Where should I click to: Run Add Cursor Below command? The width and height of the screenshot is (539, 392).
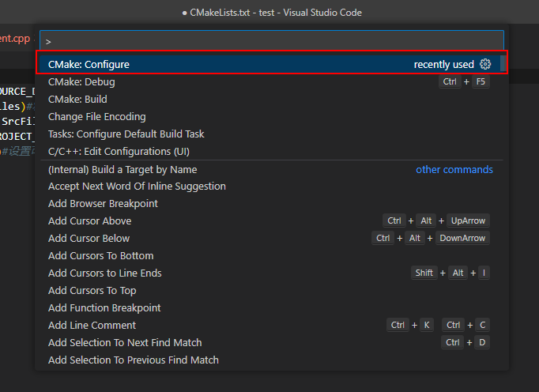pyautogui.click(x=89, y=238)
